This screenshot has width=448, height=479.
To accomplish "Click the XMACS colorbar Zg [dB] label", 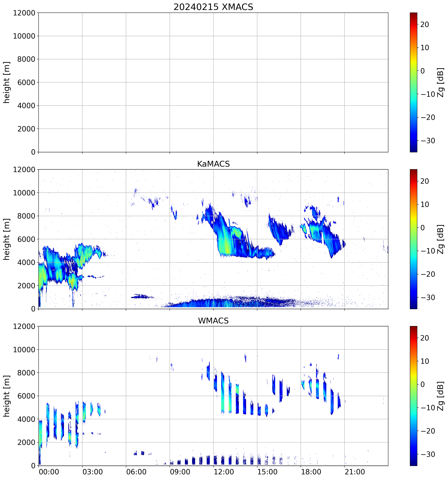I will 440,82.
